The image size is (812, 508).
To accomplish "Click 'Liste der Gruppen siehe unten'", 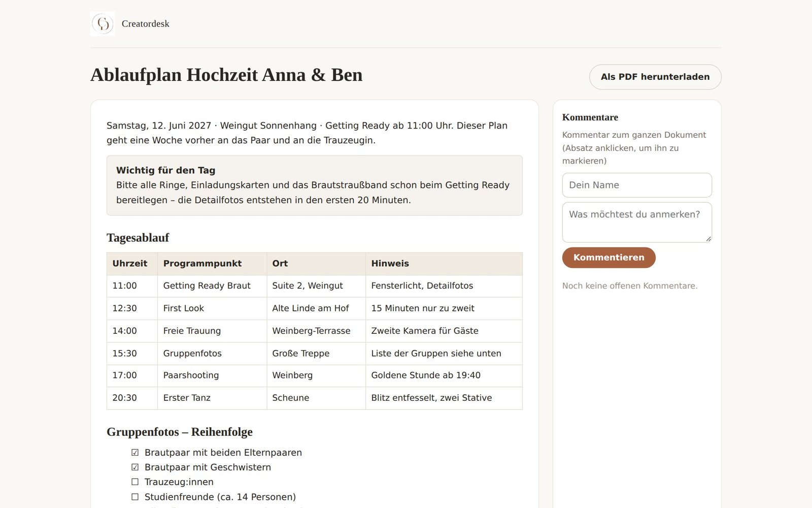I will [444, 354].
